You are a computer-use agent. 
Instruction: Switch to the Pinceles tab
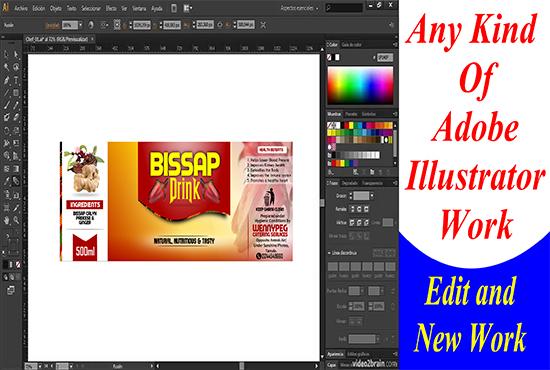(351, 114)
